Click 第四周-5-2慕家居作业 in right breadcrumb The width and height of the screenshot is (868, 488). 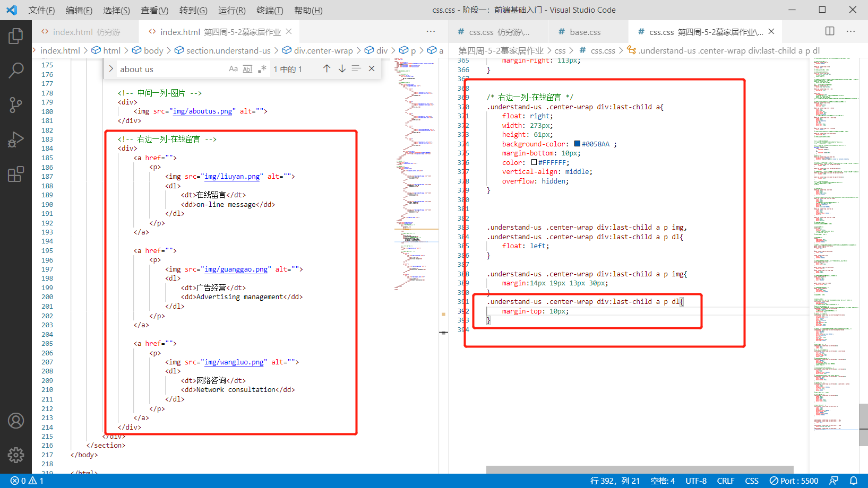click(501, 50)
